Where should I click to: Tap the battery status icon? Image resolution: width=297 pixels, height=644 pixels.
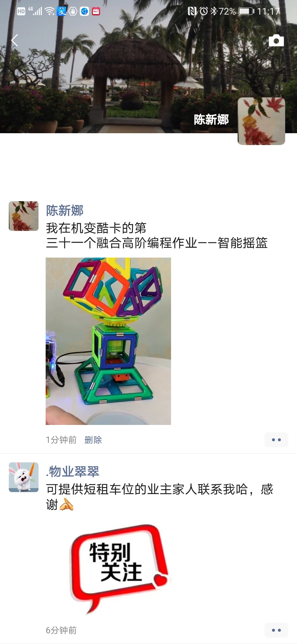[246, 11]
